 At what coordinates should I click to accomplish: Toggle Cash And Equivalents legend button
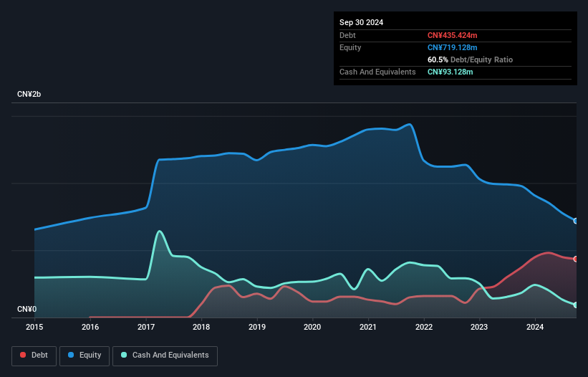pyautogui.click(x=165, y=355)
